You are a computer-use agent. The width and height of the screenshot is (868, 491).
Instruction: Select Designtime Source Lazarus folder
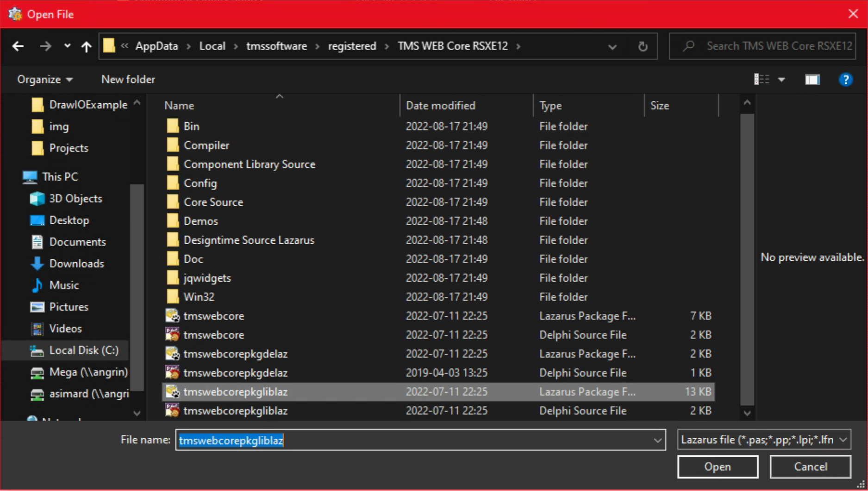438,240
